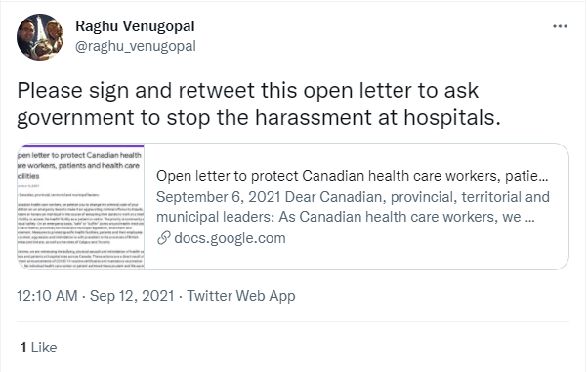This screenshot has height=372, width=588.
Task: Click the "Please sign and retweet" line
Action: [247, 91]
